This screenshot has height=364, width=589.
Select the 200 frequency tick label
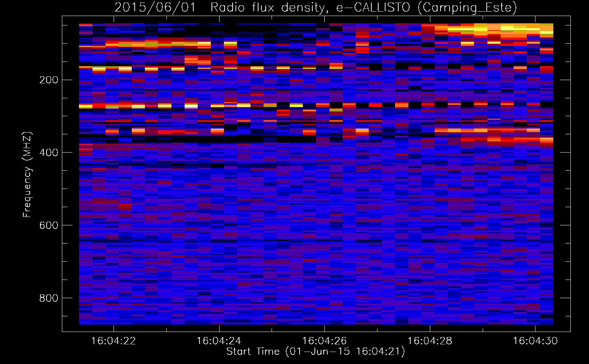coord(49,80)
